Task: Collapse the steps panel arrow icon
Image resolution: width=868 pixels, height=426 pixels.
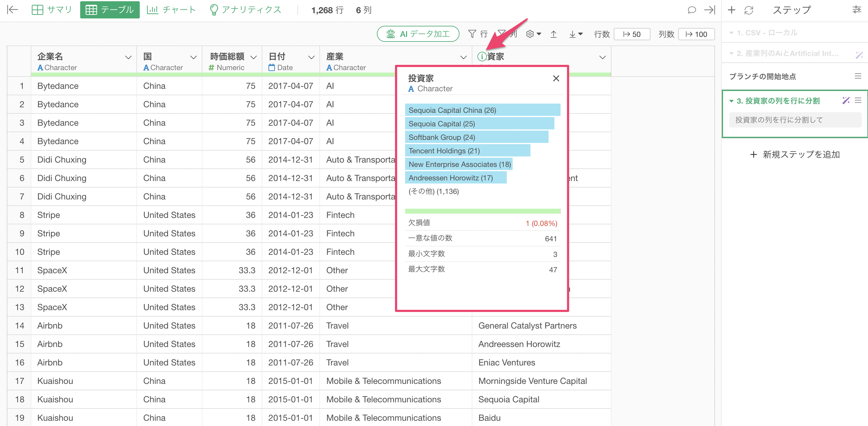Action: point(709,10)
